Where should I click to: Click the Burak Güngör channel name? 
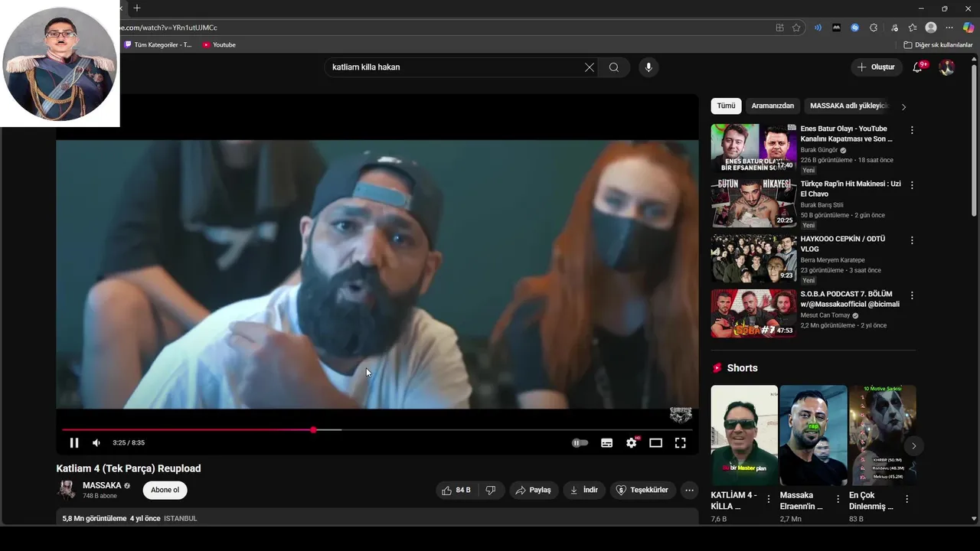[819, 150]
